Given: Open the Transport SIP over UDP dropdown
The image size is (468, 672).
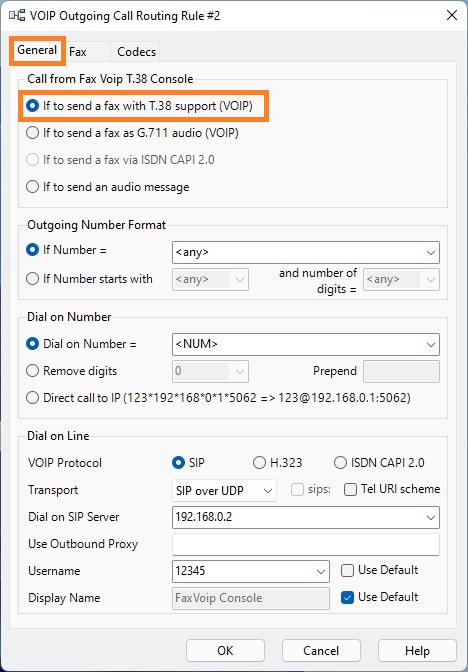Looking at the screenshot, I should pyautogui.click(x=224, y=490).
